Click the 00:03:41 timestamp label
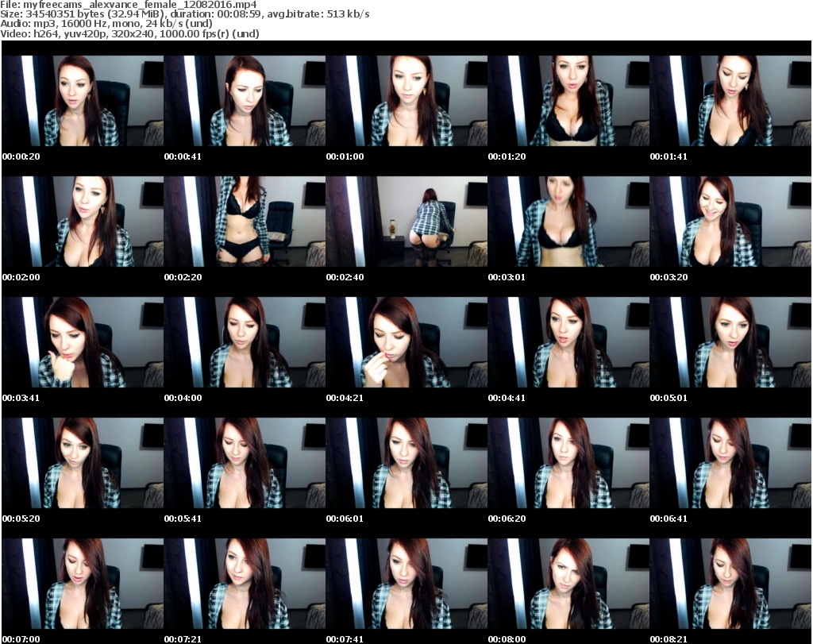The image size is (813, 644). [x=21, y=398]
